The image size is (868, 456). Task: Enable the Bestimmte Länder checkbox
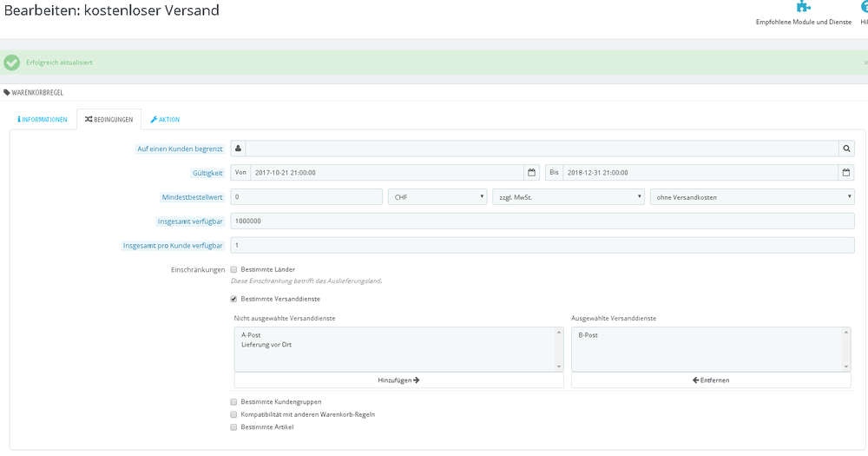233,269
